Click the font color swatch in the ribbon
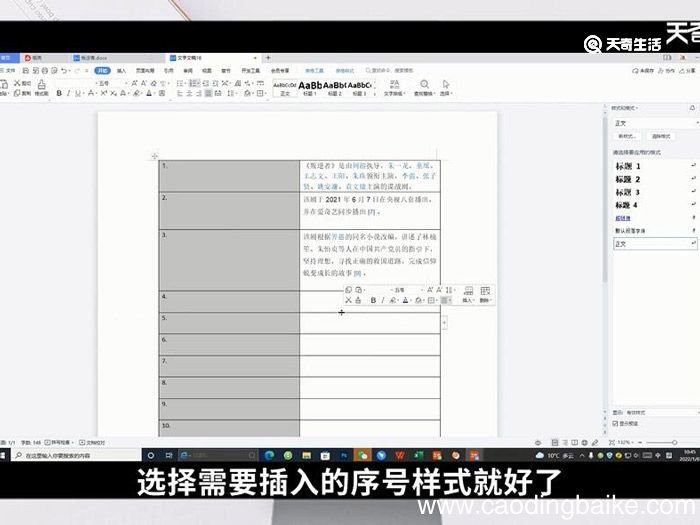This screenshot has height=525, width=700. (149, 93)
